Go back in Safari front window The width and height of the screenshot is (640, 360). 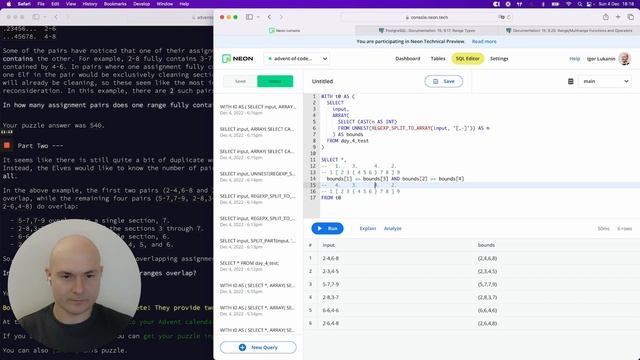[269, 17]
